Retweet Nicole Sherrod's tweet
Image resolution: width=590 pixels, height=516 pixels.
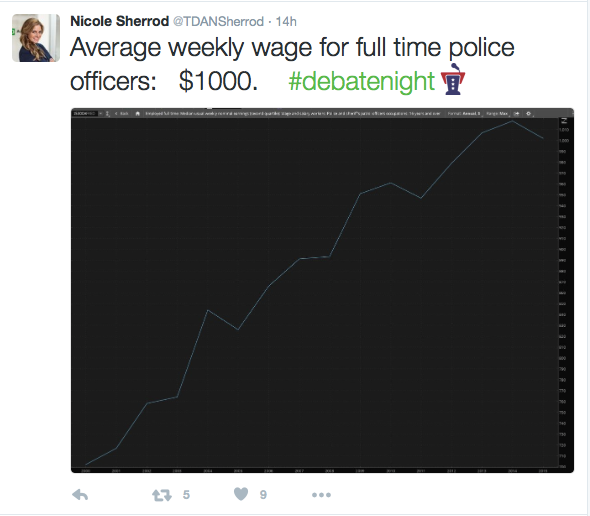point(162,495)
